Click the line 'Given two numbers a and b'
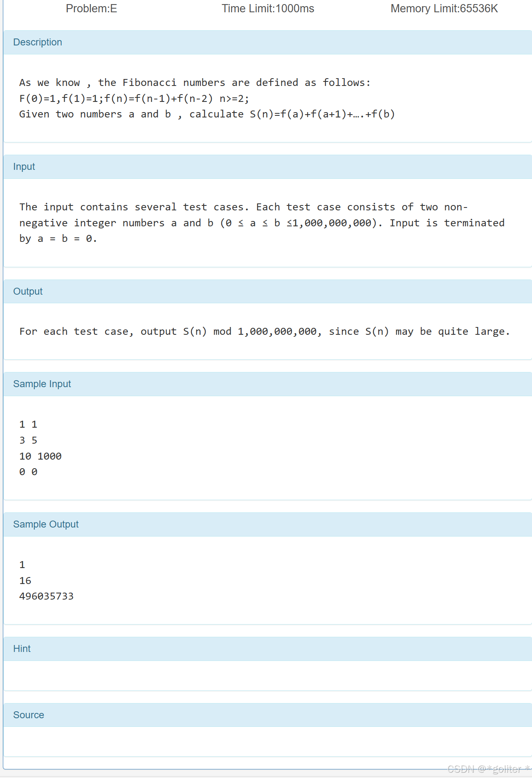The width and height of the screenshot is (532, 778). (x=207, y=114)
